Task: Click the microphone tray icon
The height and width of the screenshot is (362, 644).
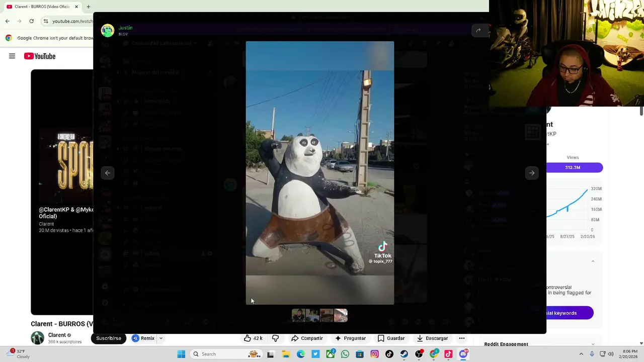Action: 592,354
